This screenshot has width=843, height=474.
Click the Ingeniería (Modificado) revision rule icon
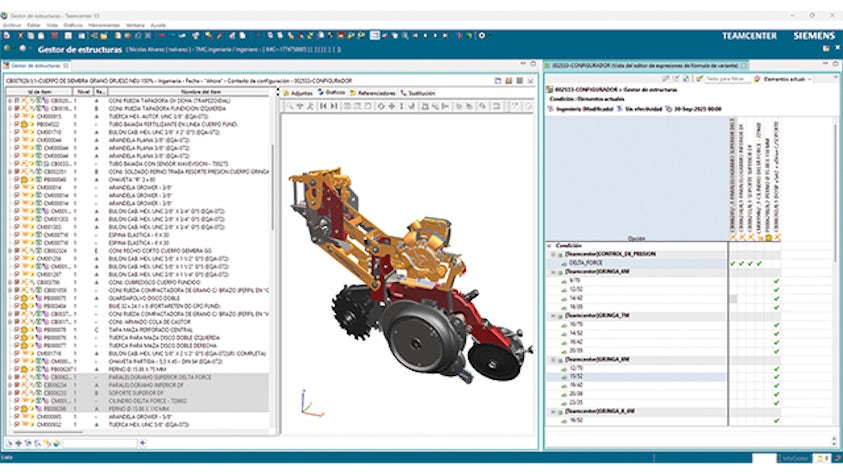click(551, 109)
